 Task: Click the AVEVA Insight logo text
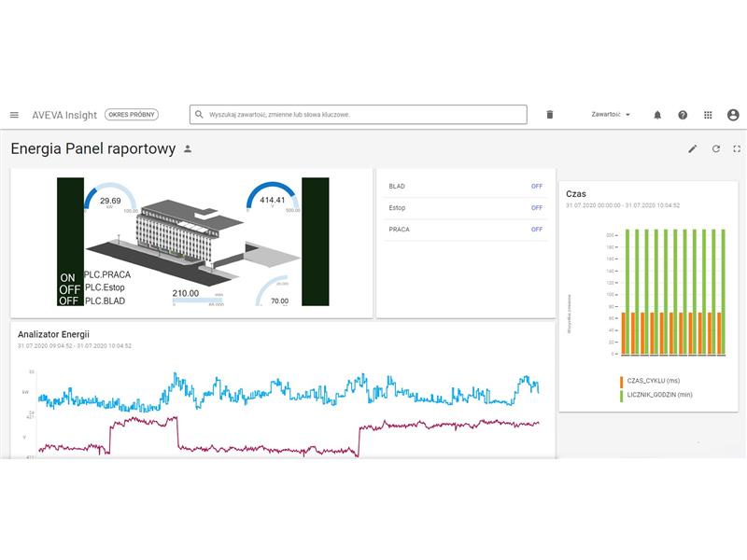tap(64, 115)
